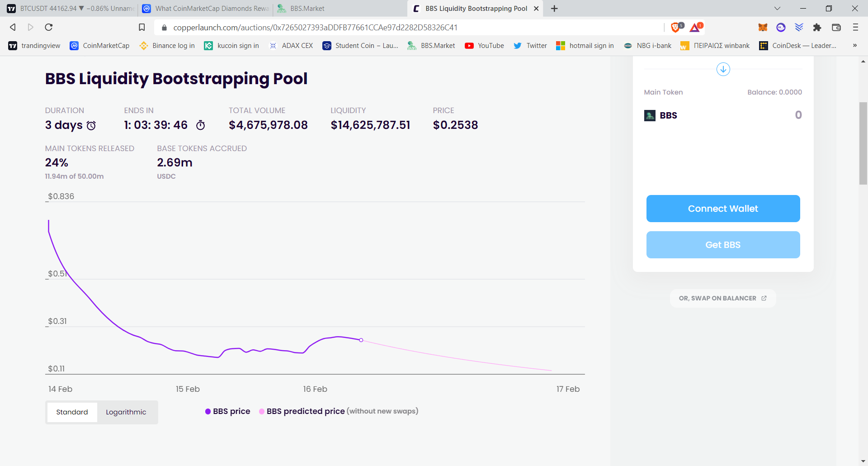Click the scrollbar down arrow

(863, 461)
